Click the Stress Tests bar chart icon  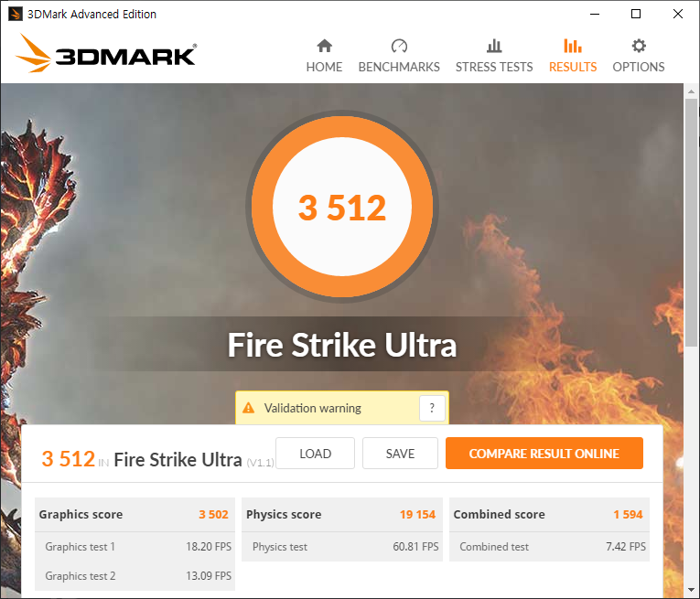494,46
